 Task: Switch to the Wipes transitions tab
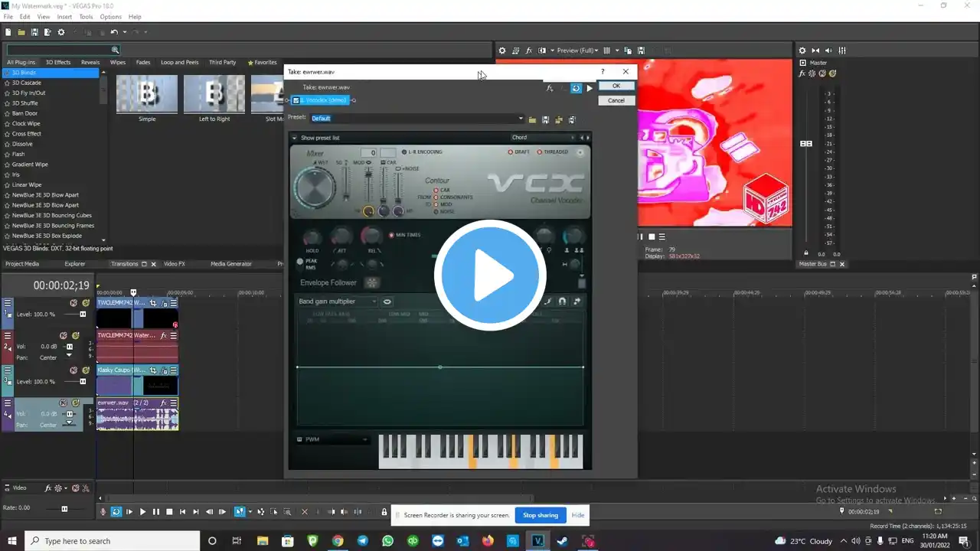(x=117, y=62)
